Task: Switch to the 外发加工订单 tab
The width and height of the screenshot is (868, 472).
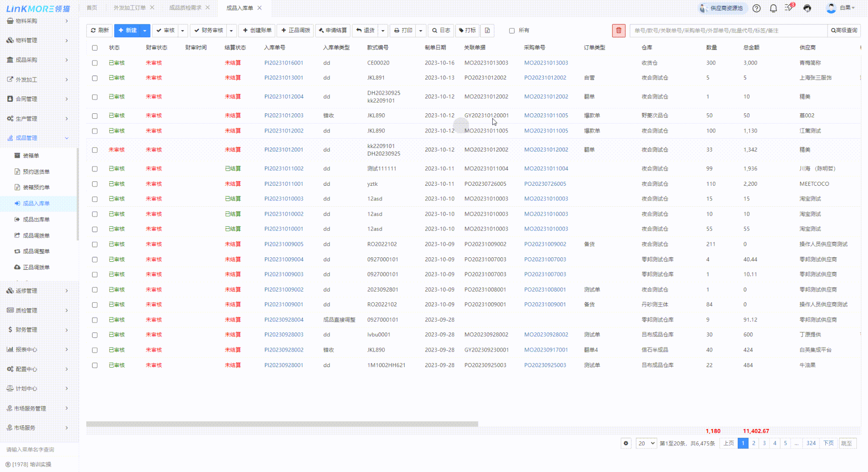Action: pyautogui.click(x=129, y=8)
